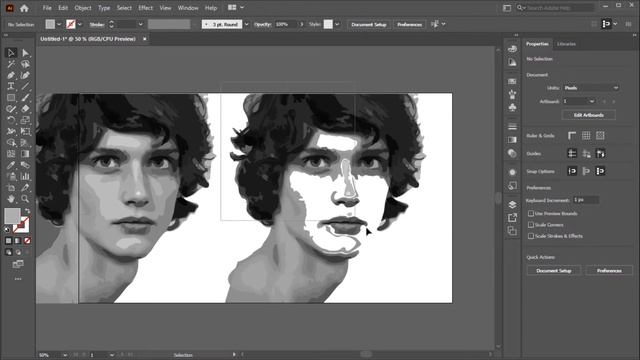Toggle first Snap Options button

pyautogui.click(x=572, y=171)
